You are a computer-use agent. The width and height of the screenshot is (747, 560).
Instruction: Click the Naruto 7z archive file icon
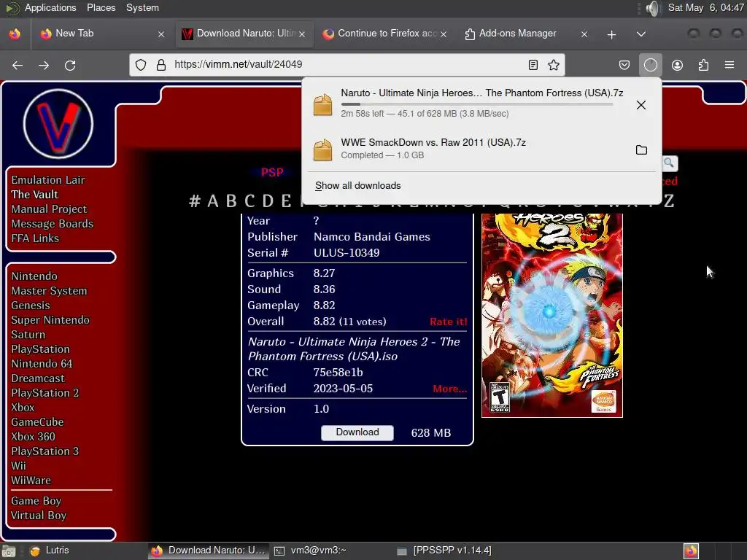point(322,104)
